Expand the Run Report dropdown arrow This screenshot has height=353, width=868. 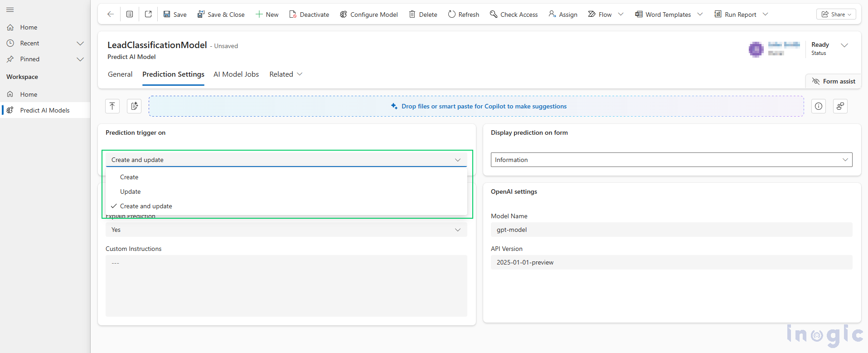pyautogui.click(x=766, y=14)
